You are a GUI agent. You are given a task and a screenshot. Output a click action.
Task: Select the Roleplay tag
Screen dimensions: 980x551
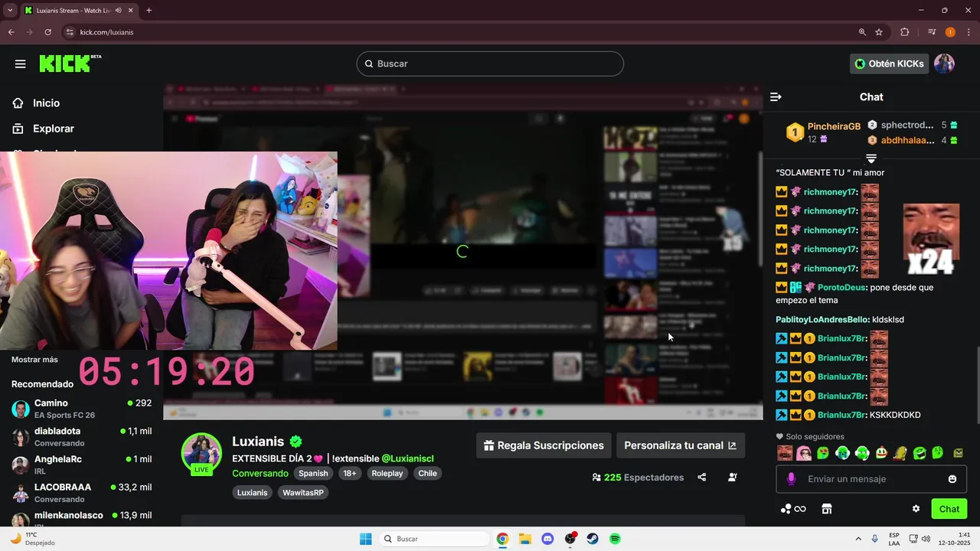[387, 474]
